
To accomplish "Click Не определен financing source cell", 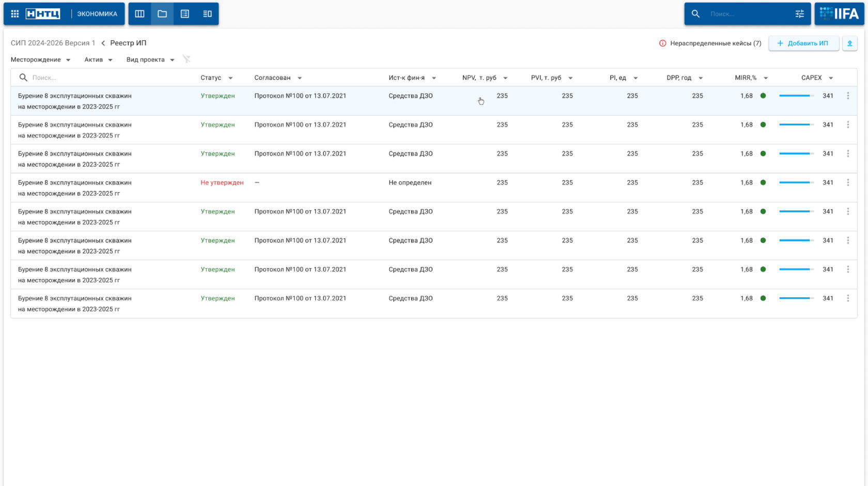I will pyautogui.click(x=410, y=183).
